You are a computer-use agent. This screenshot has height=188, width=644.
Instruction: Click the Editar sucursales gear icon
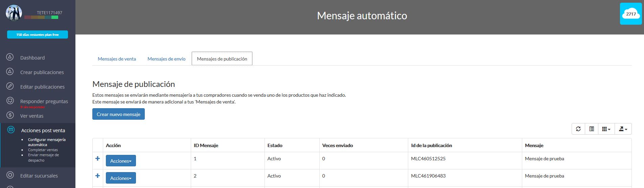[10, 175]
